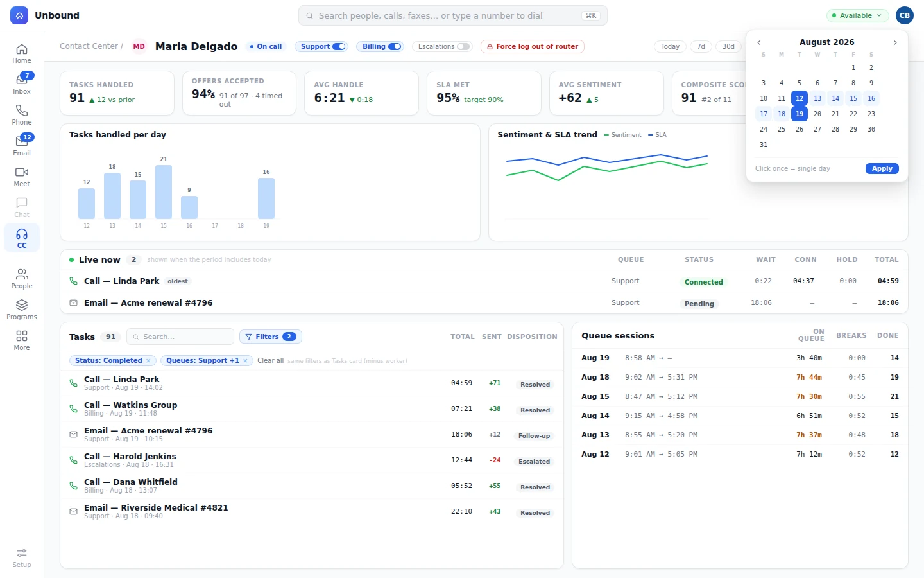This screenshot has width=924, height=578.
Task: Select August 12 in the calendar
Action: pyautogui.click(x=800, y=98)
